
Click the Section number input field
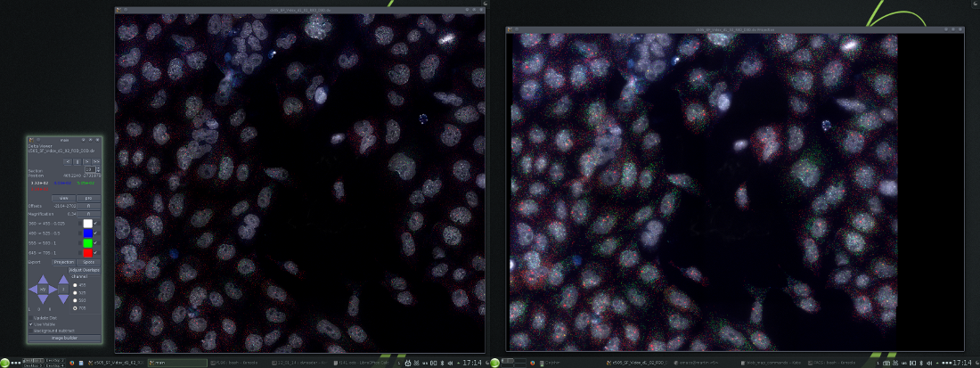tap(90, 168)
